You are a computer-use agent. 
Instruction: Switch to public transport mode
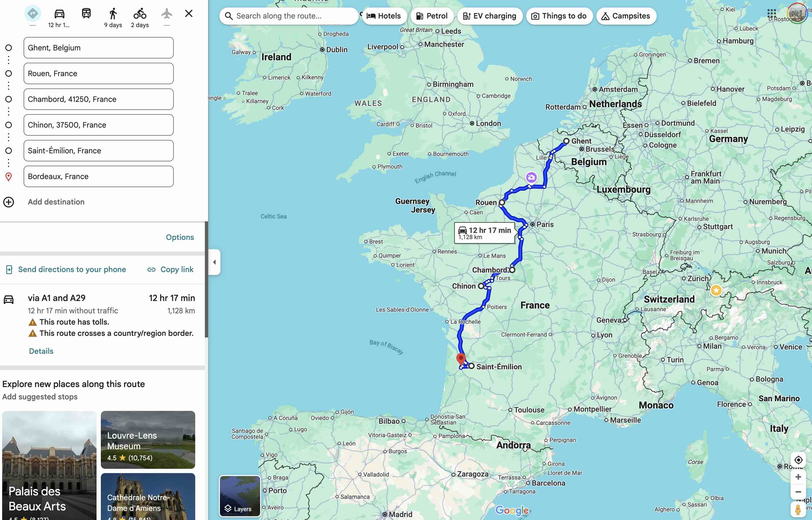coord(86,14)
